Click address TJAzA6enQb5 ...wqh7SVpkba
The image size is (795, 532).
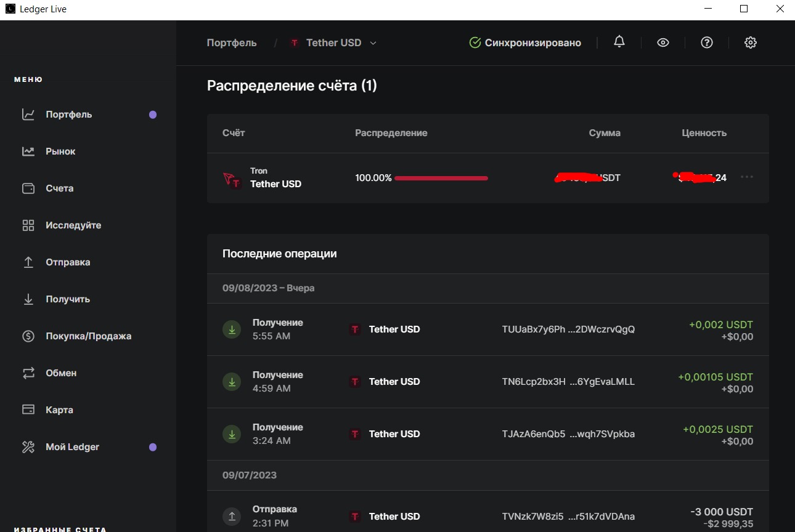(568, 434)
